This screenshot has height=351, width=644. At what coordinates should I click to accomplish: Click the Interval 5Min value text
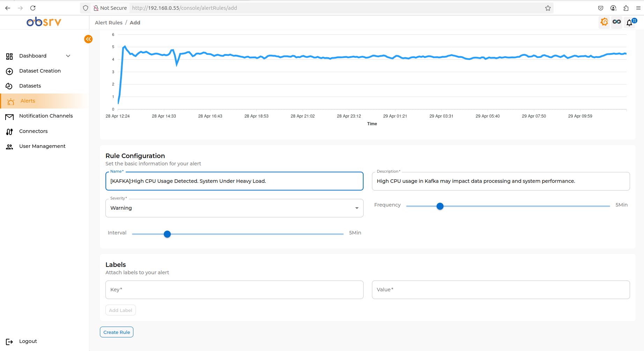click(355, 233)
